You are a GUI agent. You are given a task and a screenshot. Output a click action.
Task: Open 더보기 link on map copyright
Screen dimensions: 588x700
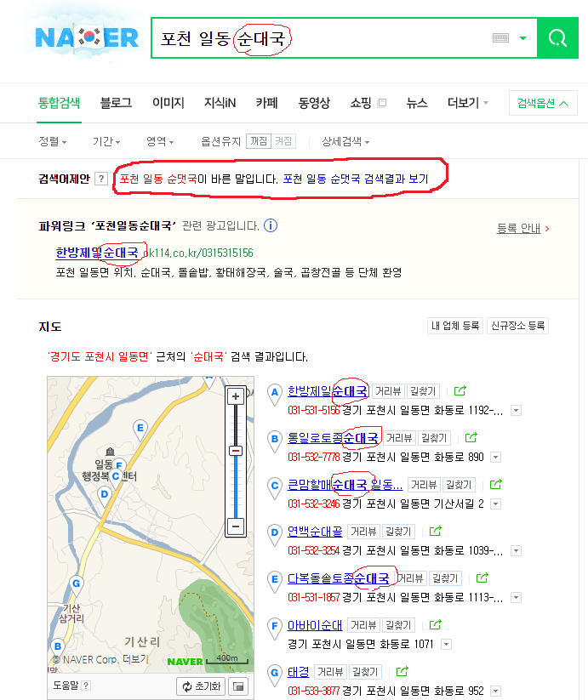[x=135, y=659]
